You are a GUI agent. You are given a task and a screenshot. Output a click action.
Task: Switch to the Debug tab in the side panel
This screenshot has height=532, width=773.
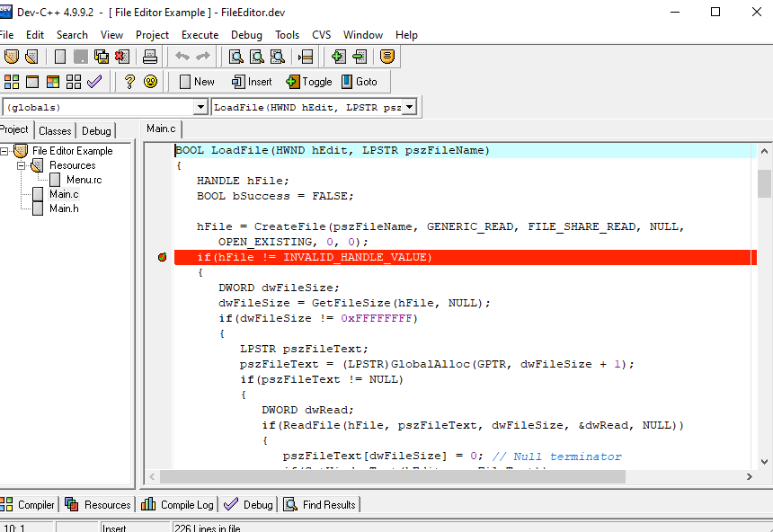point(96,130)
